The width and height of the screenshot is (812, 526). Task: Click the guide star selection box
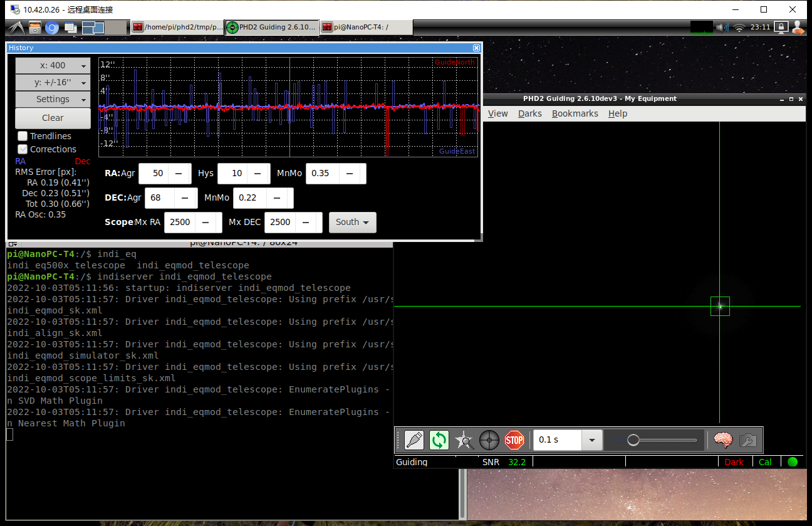coord(720,306)
